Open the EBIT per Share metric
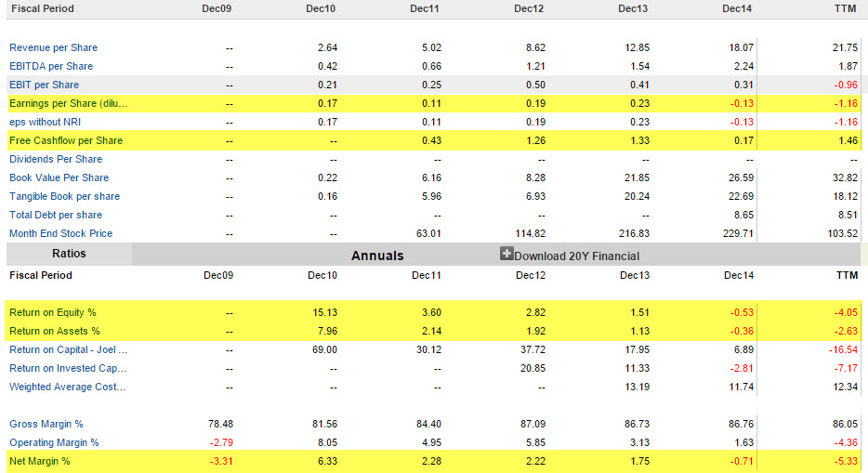 (45, 85)
